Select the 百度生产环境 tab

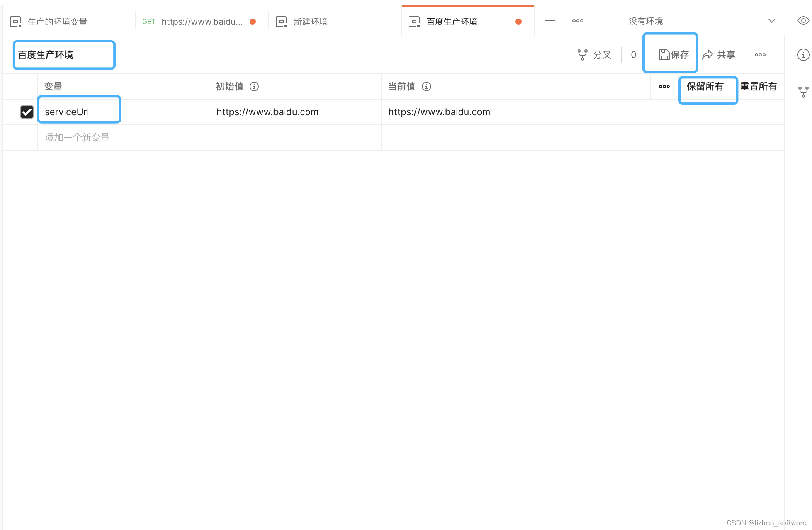[467, 22]
